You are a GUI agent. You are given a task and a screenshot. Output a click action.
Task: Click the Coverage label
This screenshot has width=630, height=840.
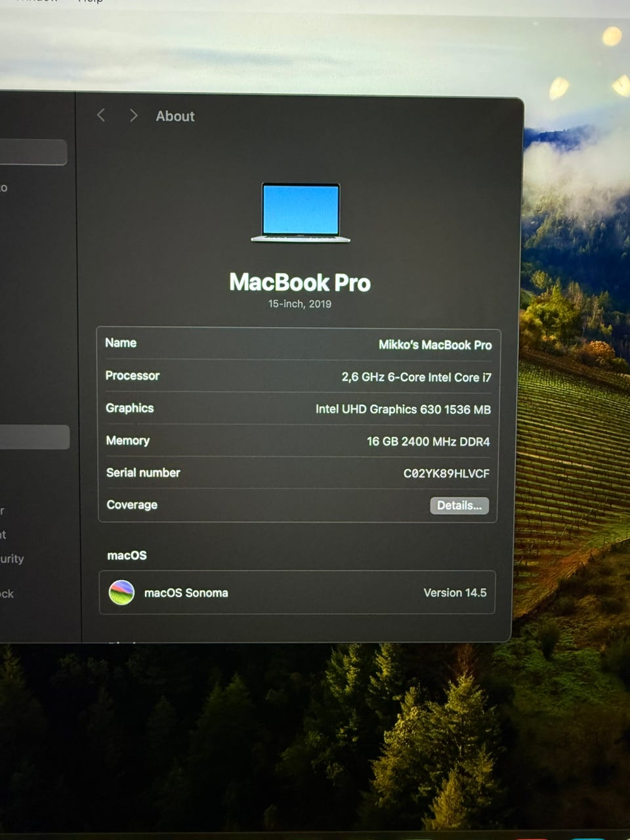coord(132,505)
